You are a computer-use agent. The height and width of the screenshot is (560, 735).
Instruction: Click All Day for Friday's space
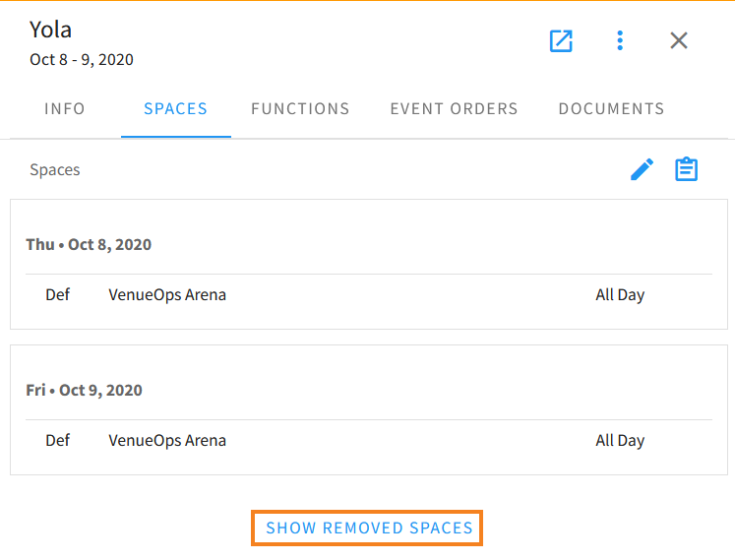coord(620,440)
